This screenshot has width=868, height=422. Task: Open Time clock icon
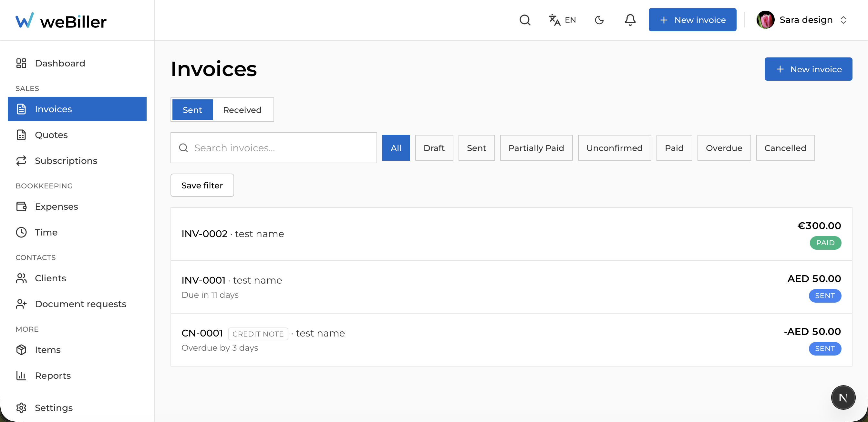pyautogui.click(x=21, y=232)
